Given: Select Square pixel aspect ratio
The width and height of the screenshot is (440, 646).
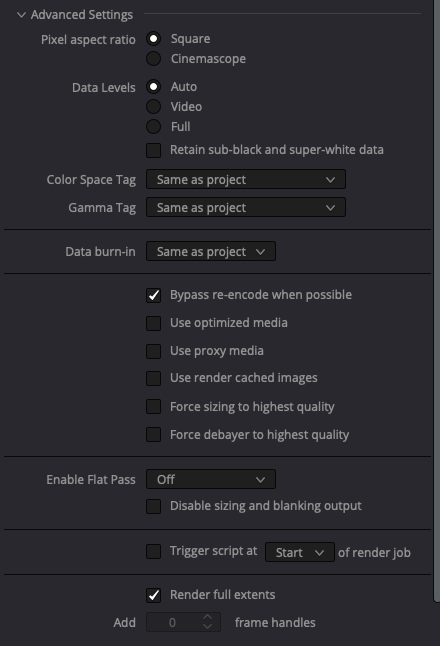Looking at the screenshot, I should 154,39.
